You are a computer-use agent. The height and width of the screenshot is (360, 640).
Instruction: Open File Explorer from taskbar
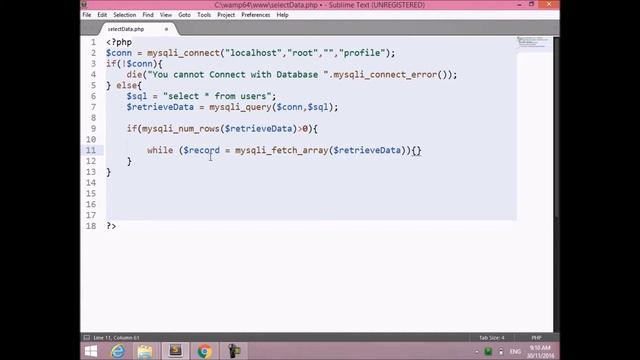(x=145, y=351)
